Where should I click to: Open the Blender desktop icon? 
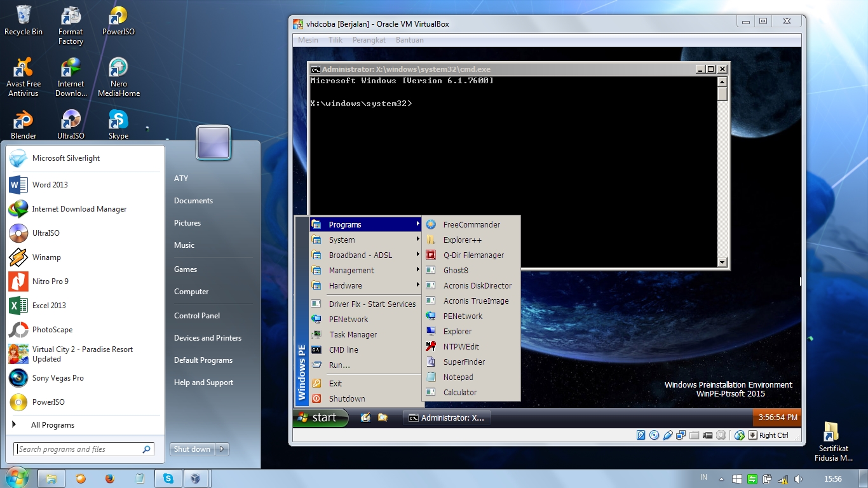(24, 125)
